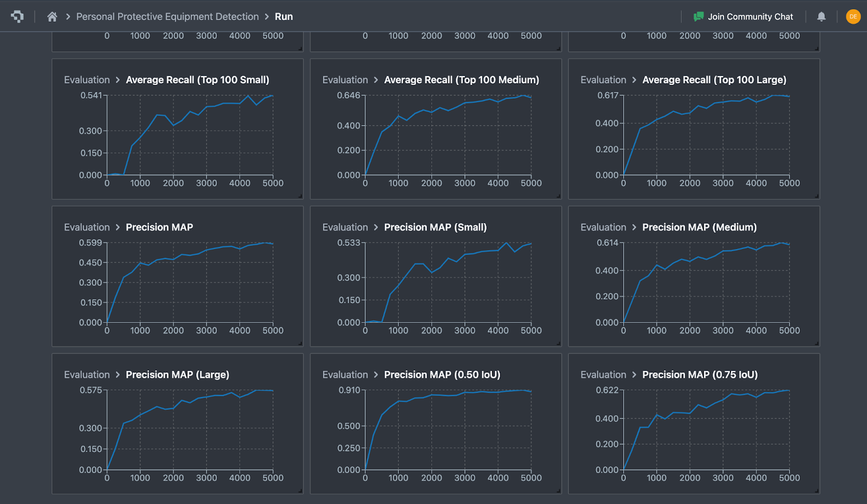Click Join Community Chat
867x504 pixels.
pos(750,16)
